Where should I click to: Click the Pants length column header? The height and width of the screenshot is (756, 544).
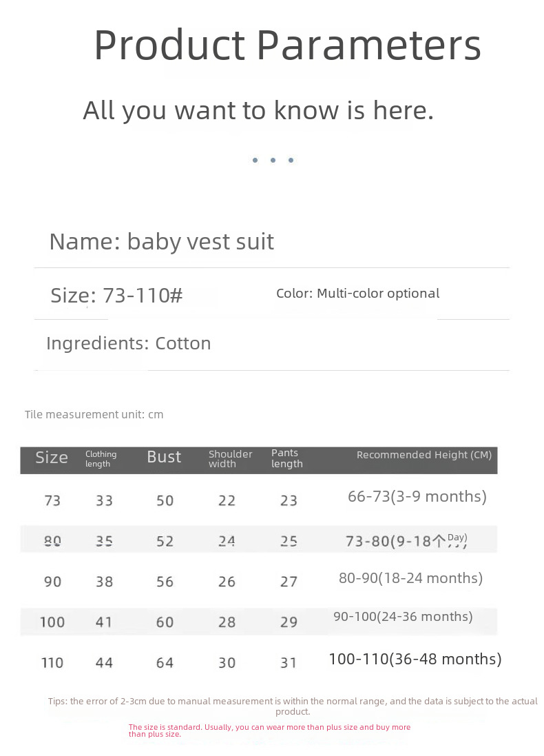tap(286, 458)
